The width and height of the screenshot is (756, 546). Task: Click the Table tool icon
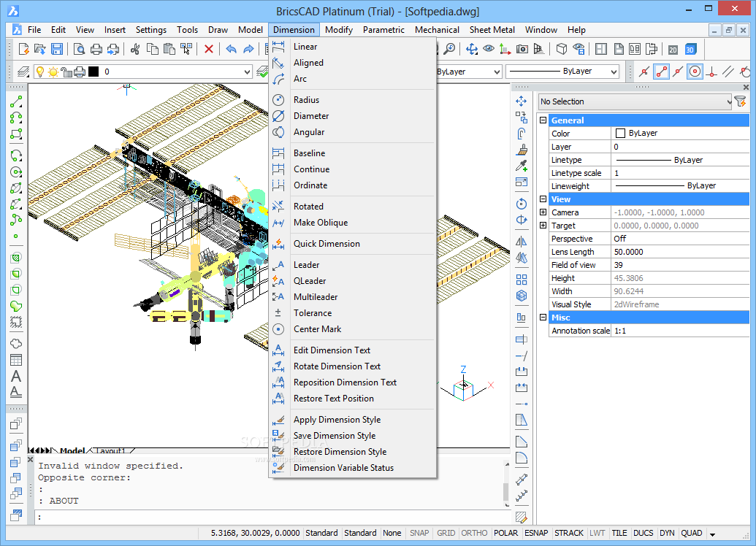point(16,360)
